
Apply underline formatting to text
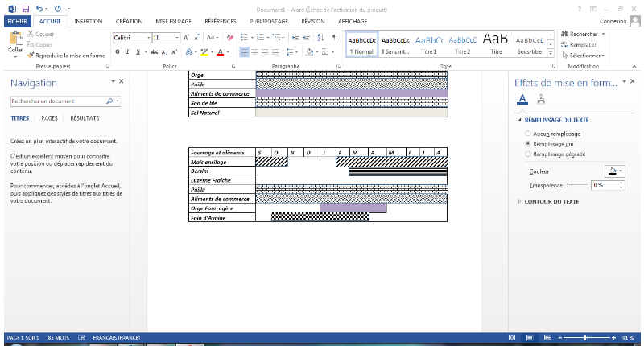138,51
